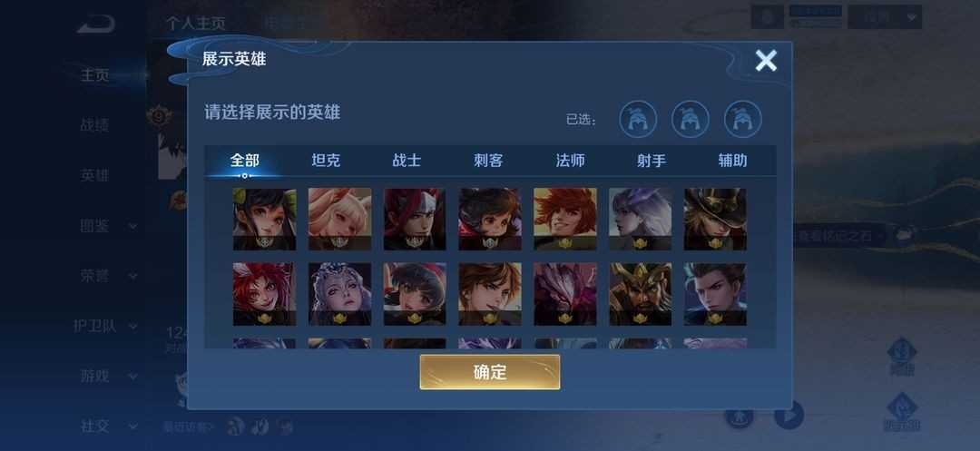Select the middle empty selected-hero slot
The width and height of the screenshot is (980, 451).
690,119
